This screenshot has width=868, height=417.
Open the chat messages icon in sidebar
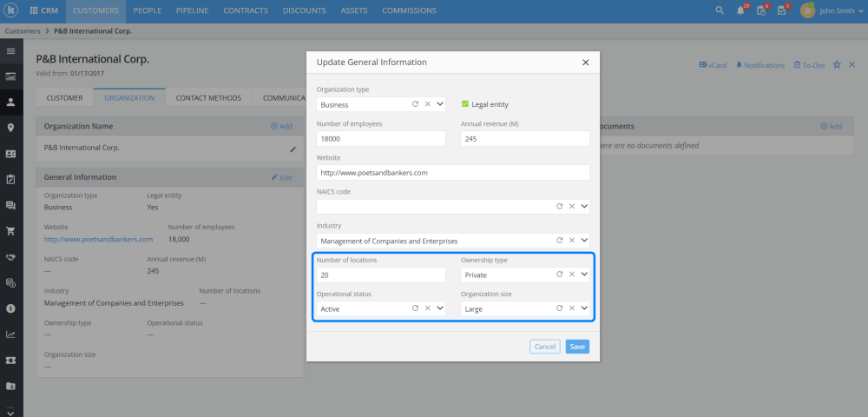click(x=10, y=205)
